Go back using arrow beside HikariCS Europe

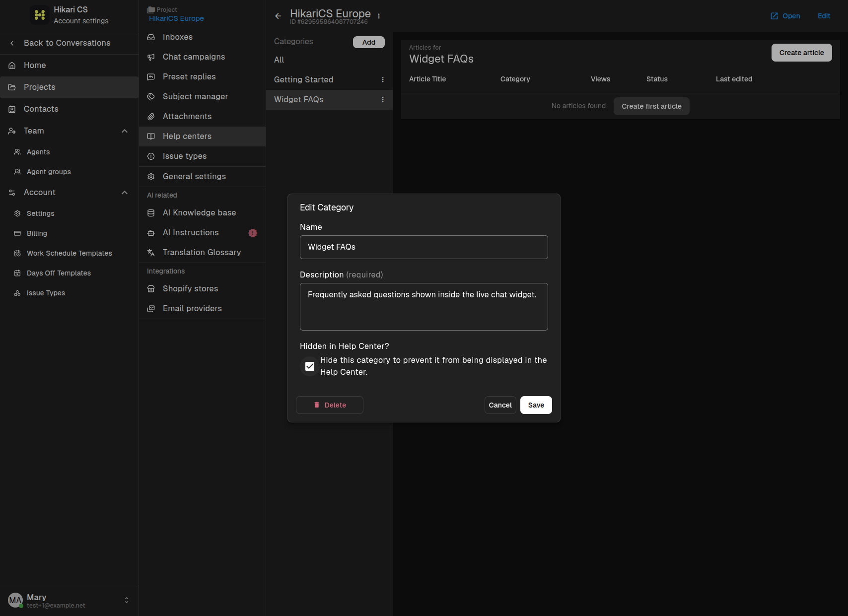278,16
